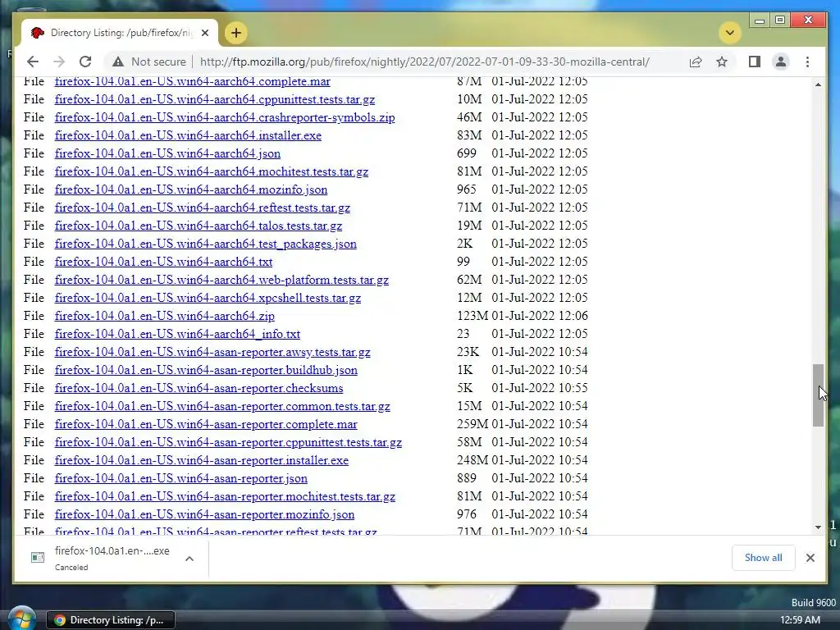Open win64-asan-reporter.awsy.tests.tar.gz link
The height and width of the screenshot is (630, 840).
[x=212, y=352]
